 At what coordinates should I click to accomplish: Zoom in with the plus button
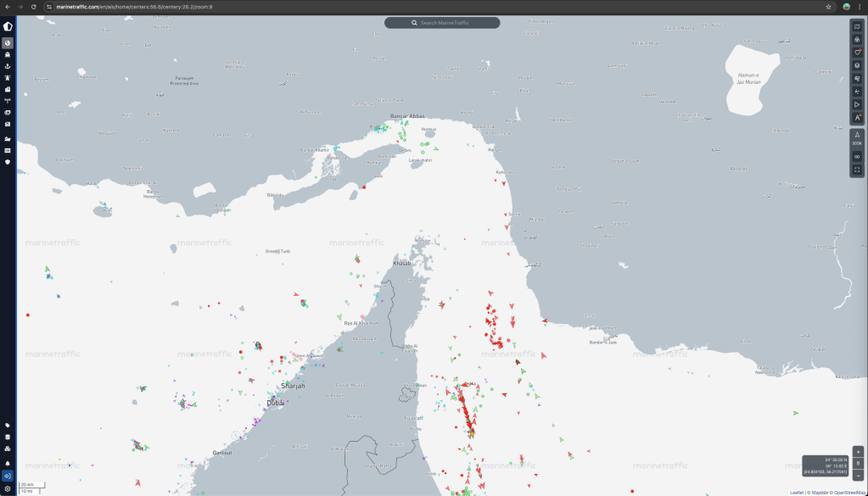pyautogui.click(x=858, y=451)
